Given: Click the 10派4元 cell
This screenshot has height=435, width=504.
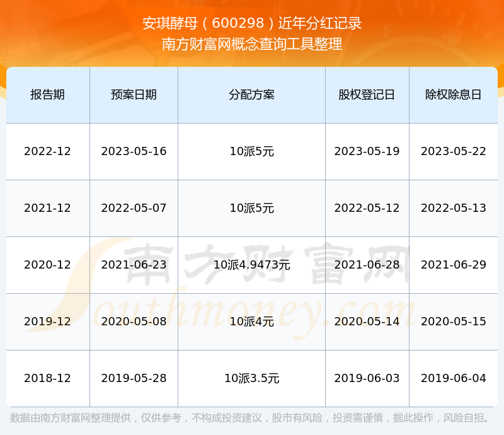Looking at the screenshot, I should point(251,321).
